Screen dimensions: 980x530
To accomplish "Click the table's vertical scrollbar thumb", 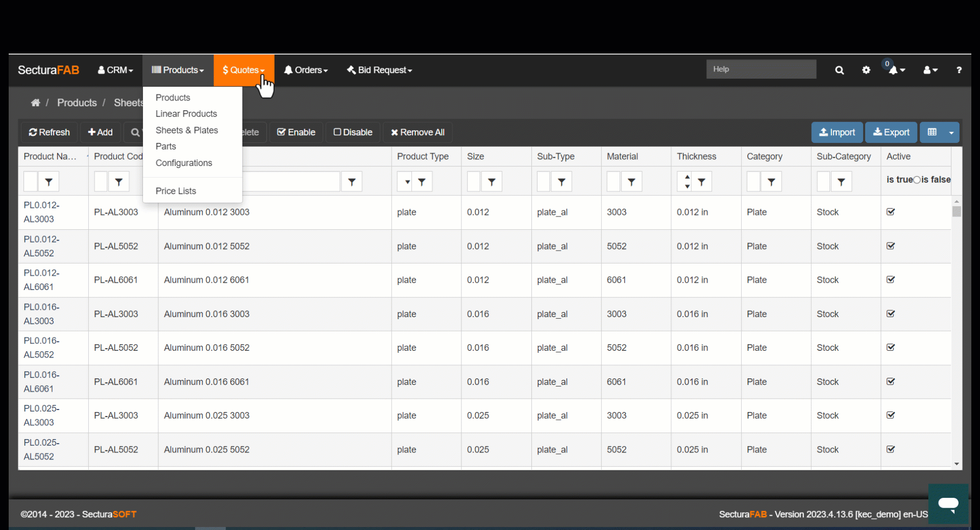I will coord(957,211).
